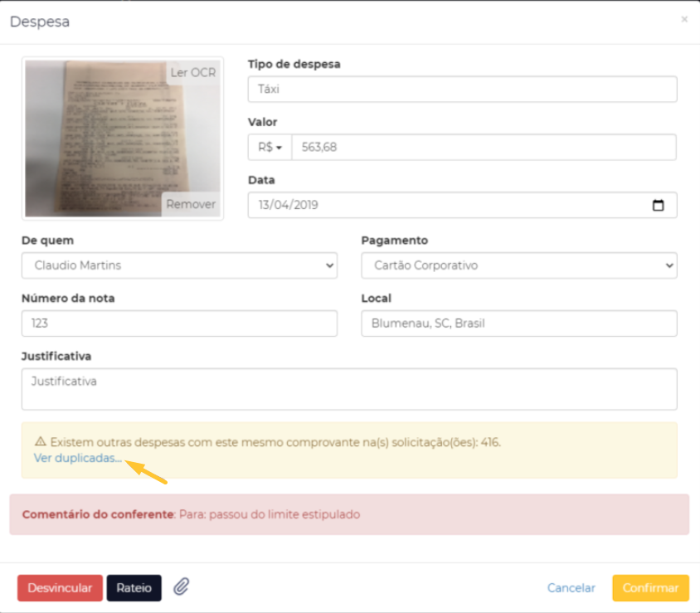Open the calendar picker in Data field
This screenshot has width=700, height=613.
pyautogui.click(x=658, y=206)
